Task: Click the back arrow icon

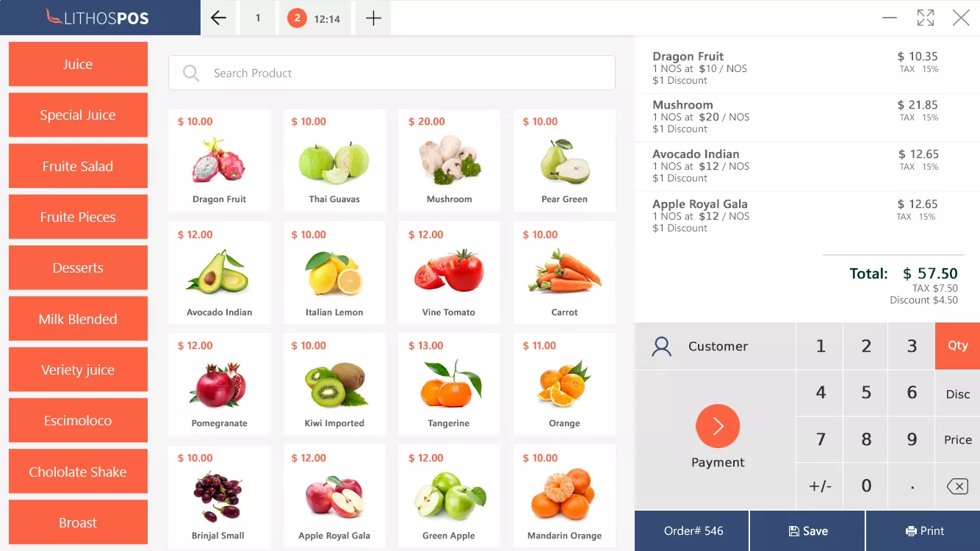Action: point(218,18)
